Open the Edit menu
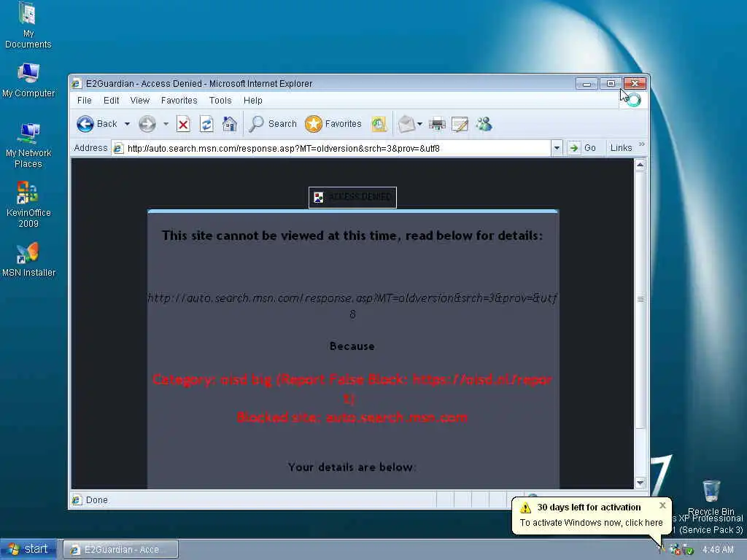 (111, 101)
